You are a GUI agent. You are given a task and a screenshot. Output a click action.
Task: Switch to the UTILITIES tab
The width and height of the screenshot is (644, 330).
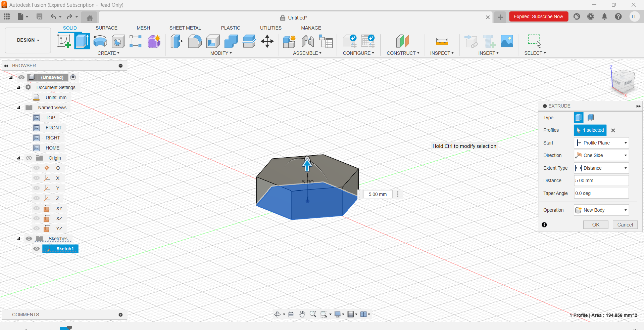[x=271, y=28]
